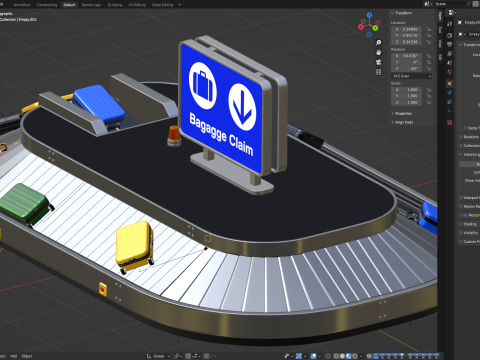Screen dimensions: 480x360
Task: Switch to the Video Editing workspace tab
Action: pos(162,5)
